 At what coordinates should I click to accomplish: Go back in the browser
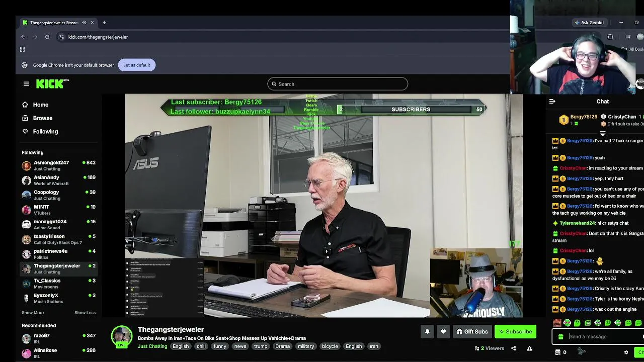coord(23,37)
